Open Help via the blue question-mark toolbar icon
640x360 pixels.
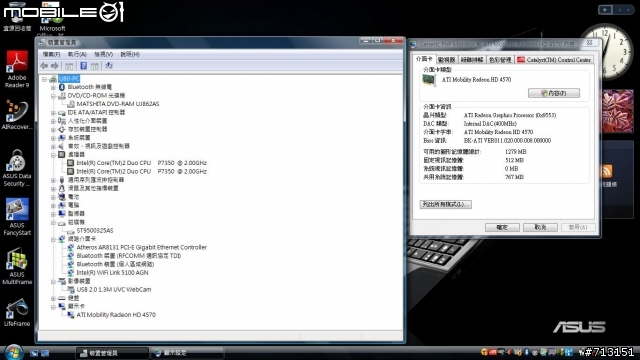pos(83,66)
